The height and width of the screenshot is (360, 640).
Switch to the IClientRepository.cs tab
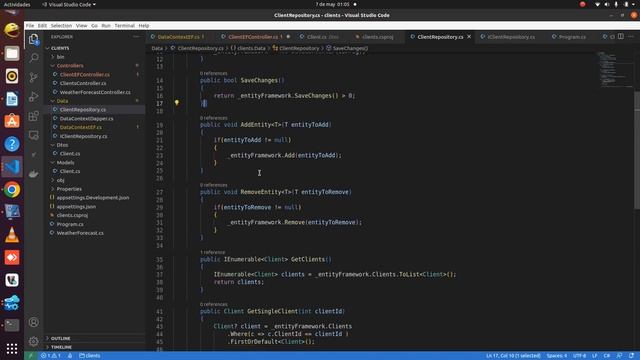coord(511,37)
